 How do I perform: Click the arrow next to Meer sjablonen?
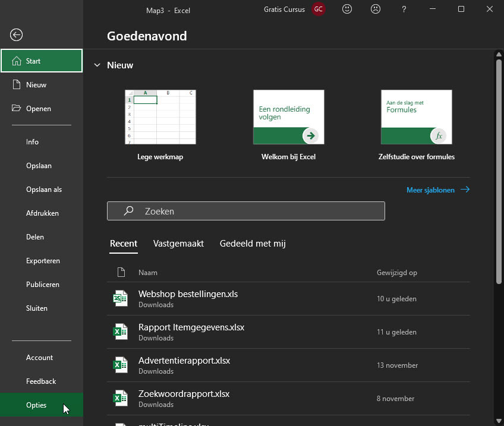[465, 190]
